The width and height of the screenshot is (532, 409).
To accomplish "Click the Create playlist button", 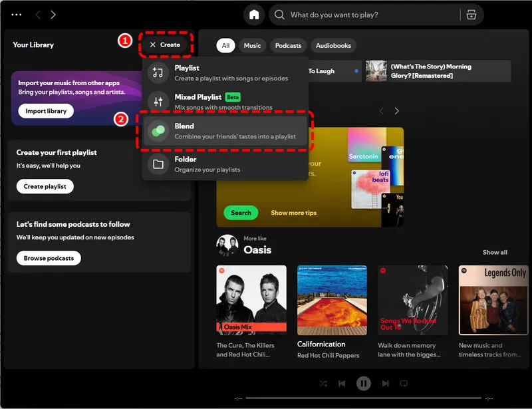I will [x=45, y=186].
